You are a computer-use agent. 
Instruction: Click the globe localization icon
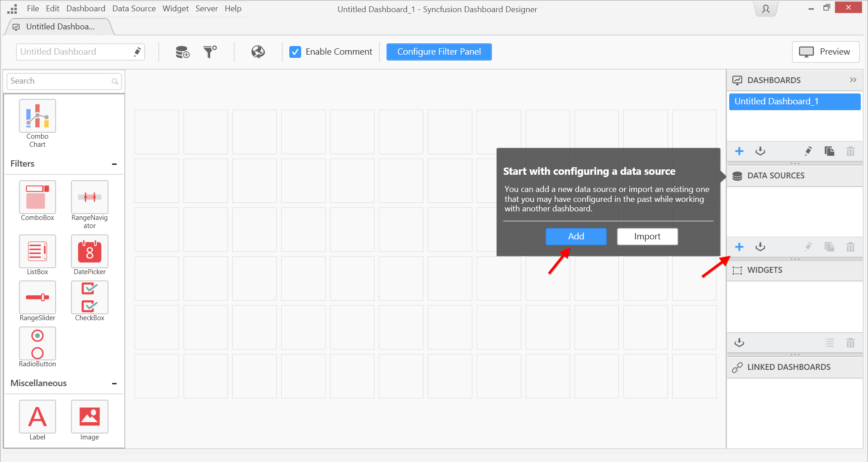(258, 52)
